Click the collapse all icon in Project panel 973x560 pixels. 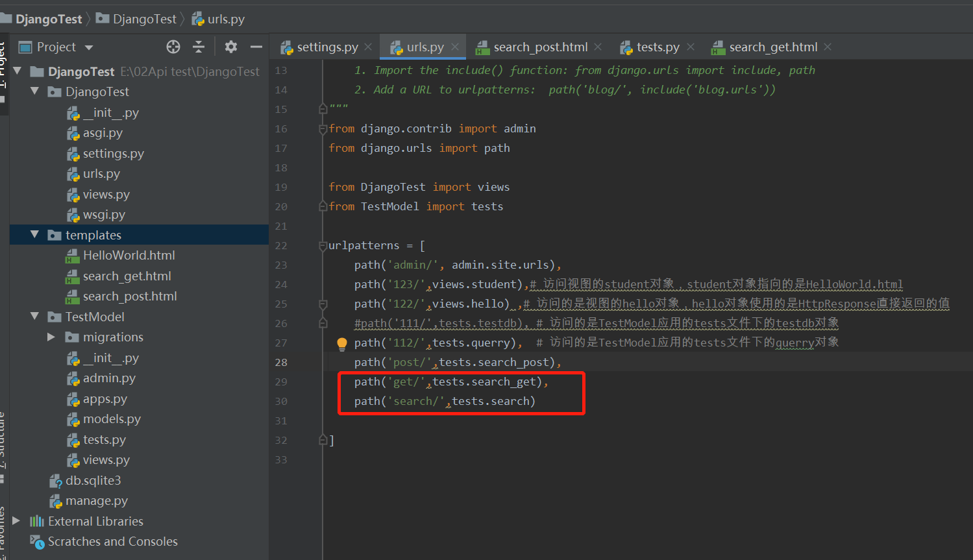(199, 47)
